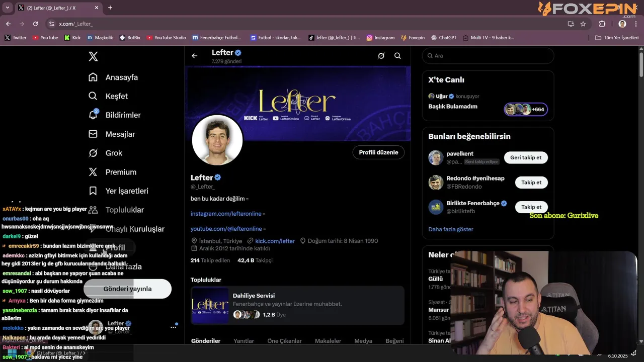644x362 pixels.
Task: Reload the page with refresh icon
Action: pyautogui.click(x=35, y=24)
